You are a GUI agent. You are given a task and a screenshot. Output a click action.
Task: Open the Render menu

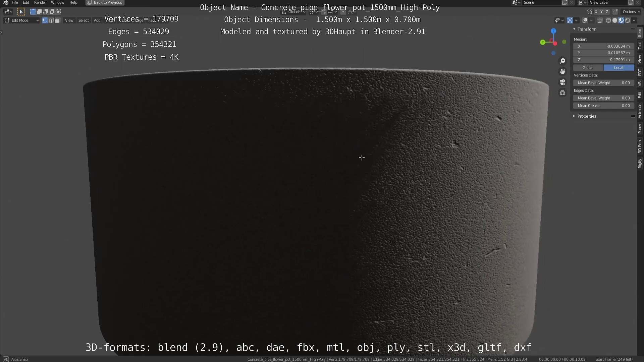(x=40, y=2)
